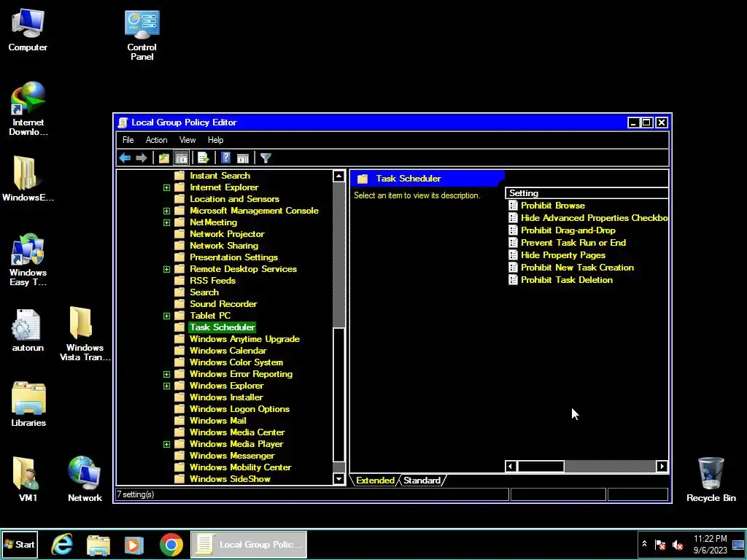Click the clock showing 11:22 PM

[710, 539]
